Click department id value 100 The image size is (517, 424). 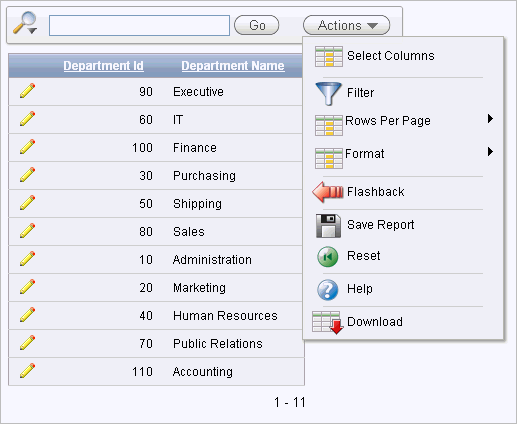142,148
